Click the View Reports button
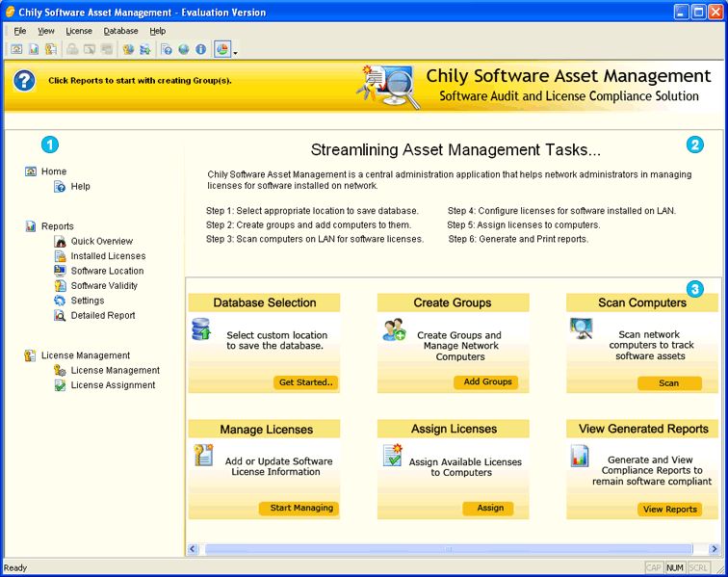 point(669,510)
